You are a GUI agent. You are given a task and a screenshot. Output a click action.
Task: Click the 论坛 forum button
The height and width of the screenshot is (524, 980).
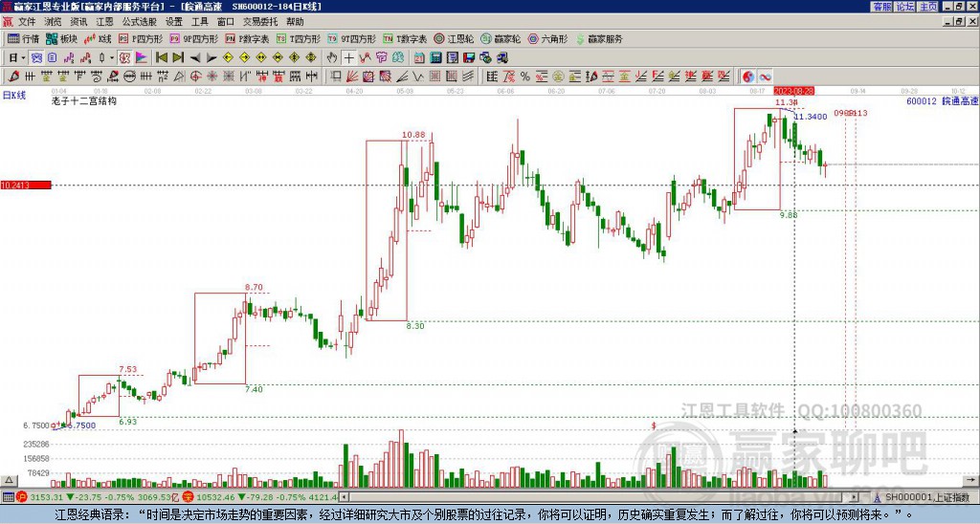904,7
